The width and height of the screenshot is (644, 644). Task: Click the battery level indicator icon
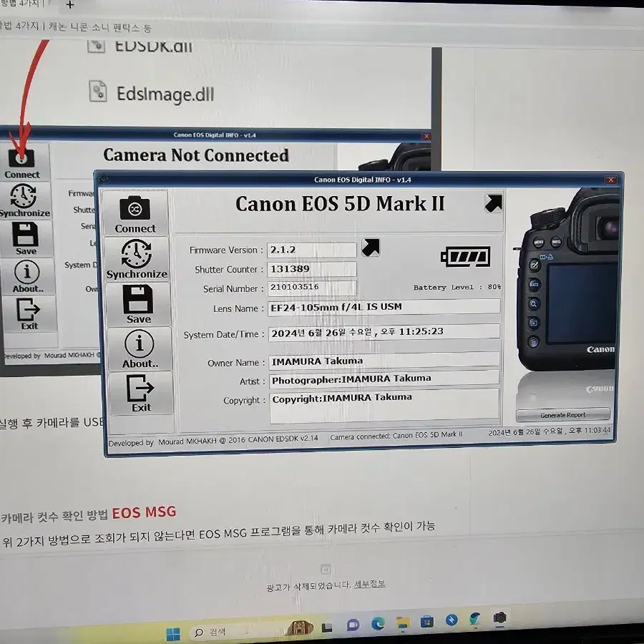point(465,257)
